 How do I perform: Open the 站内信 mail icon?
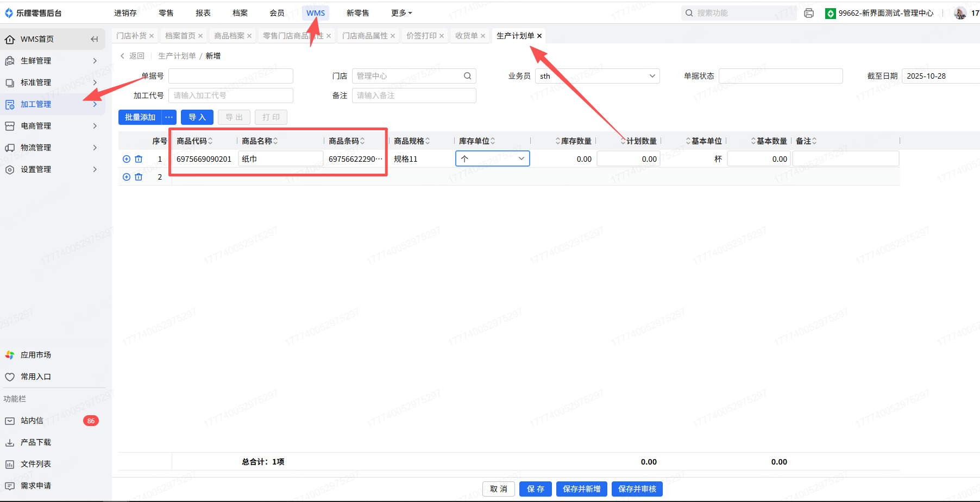pyautogui.click(x=10, y=421)
